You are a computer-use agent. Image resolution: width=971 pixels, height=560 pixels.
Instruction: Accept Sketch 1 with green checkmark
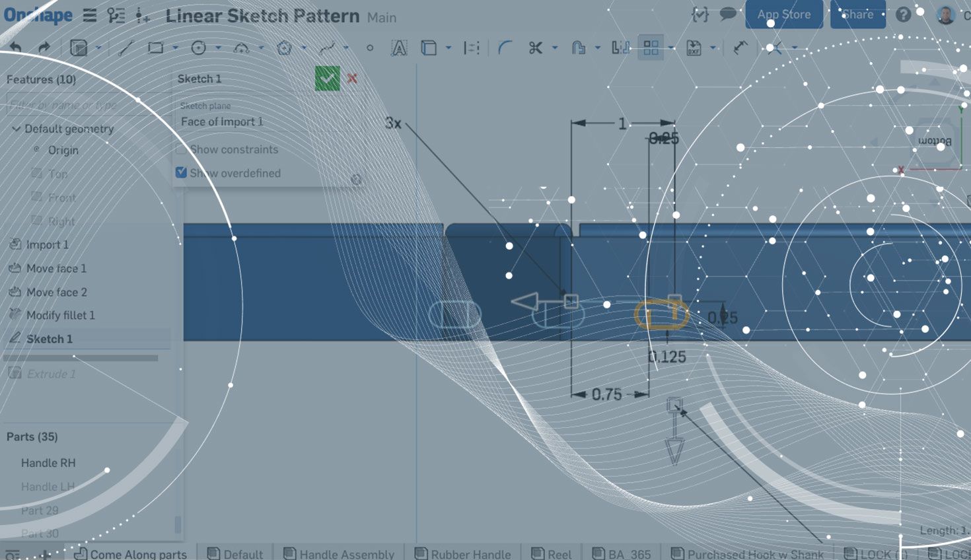point(327,79)
